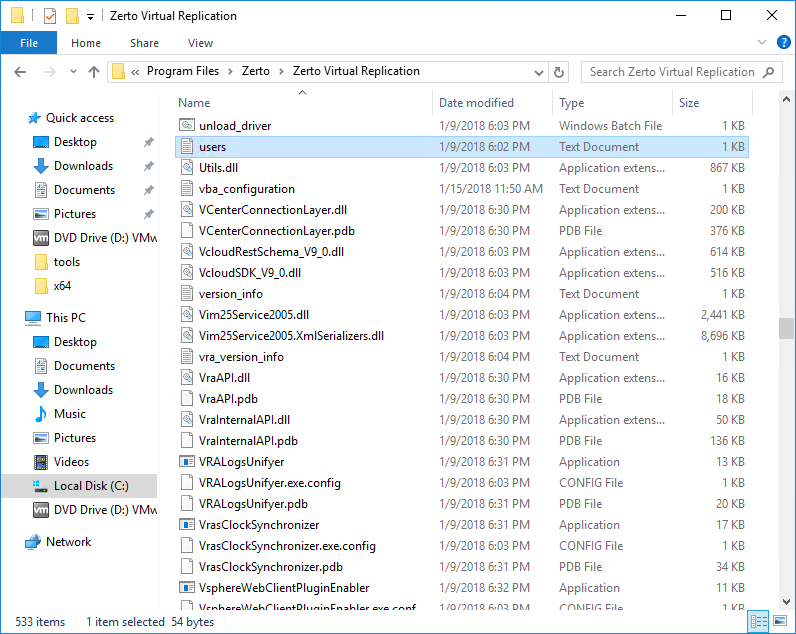This screenshot has width=796, height=634.
Task: Select the vra_version_info file name
Action: pos(241,357)
